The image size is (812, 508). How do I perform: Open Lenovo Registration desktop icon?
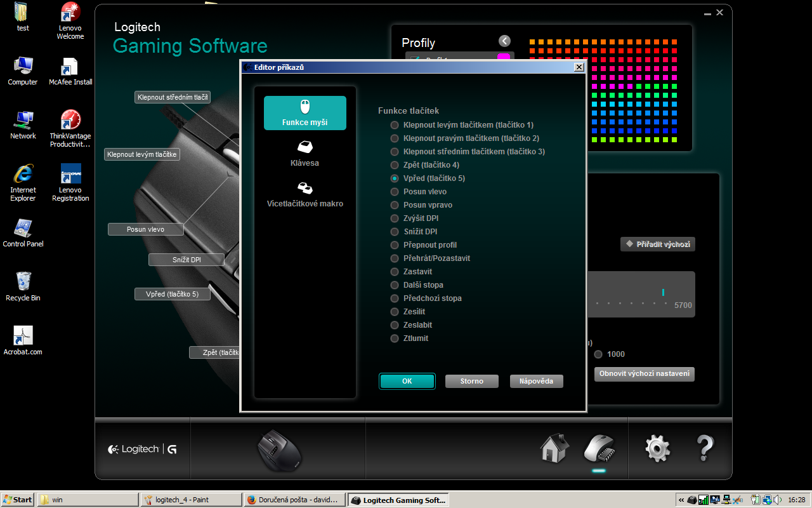pyautogui.click(x=70, y=183)
